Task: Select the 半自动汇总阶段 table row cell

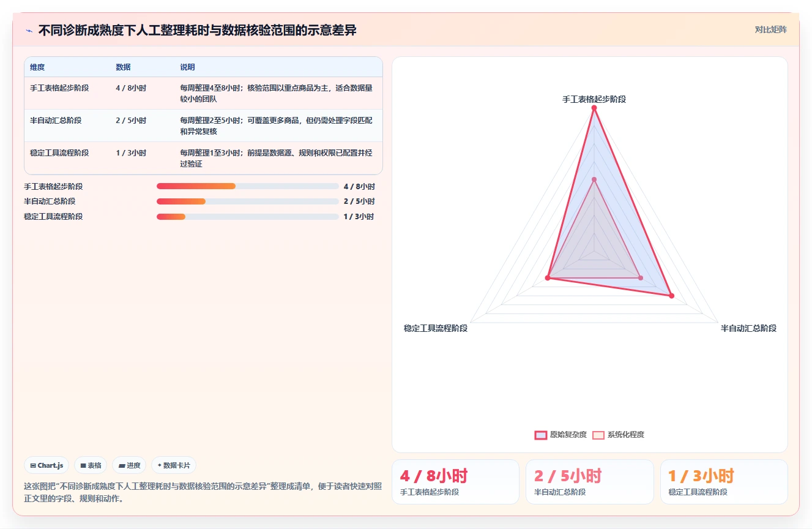Action: (56, 121)
